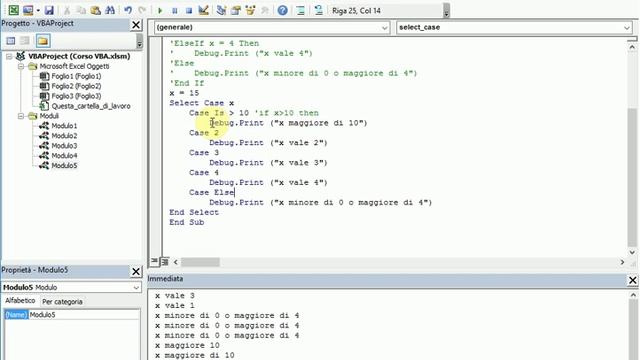Click the Copy toolbar icon
Screen dimensions: 640x360
pos(81,10)
